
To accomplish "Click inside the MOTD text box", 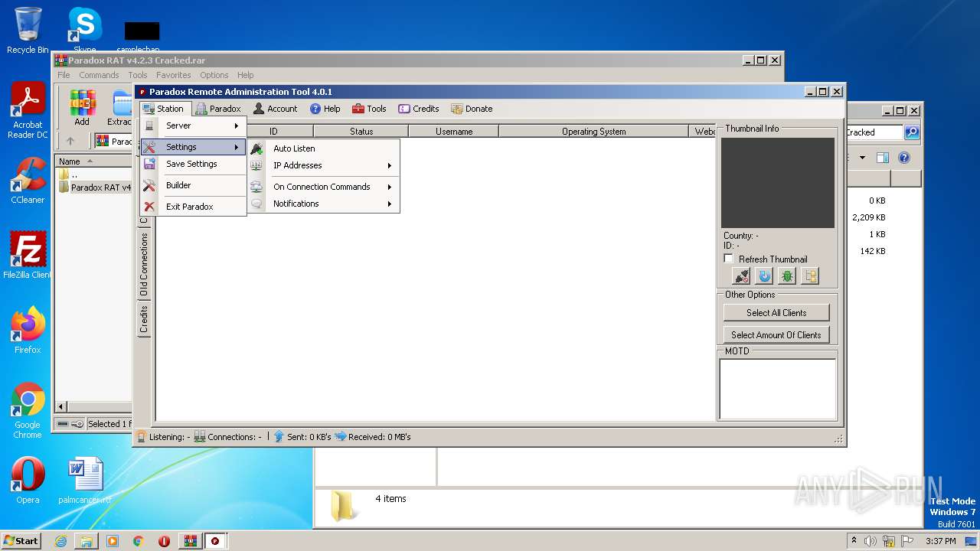I will pos(777,388).
